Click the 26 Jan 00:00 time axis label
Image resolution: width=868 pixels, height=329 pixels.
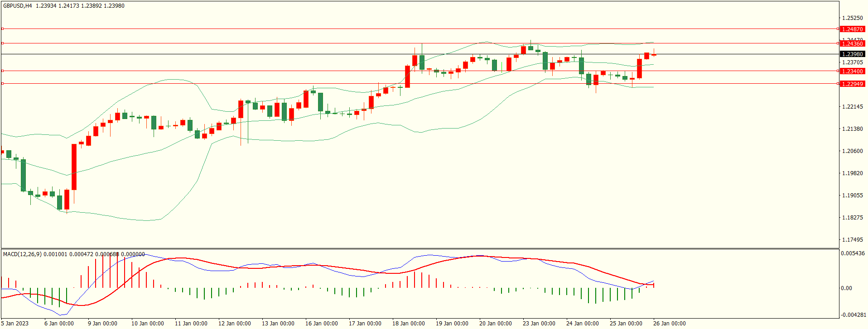pyautogui.click(x=670, y=323)
